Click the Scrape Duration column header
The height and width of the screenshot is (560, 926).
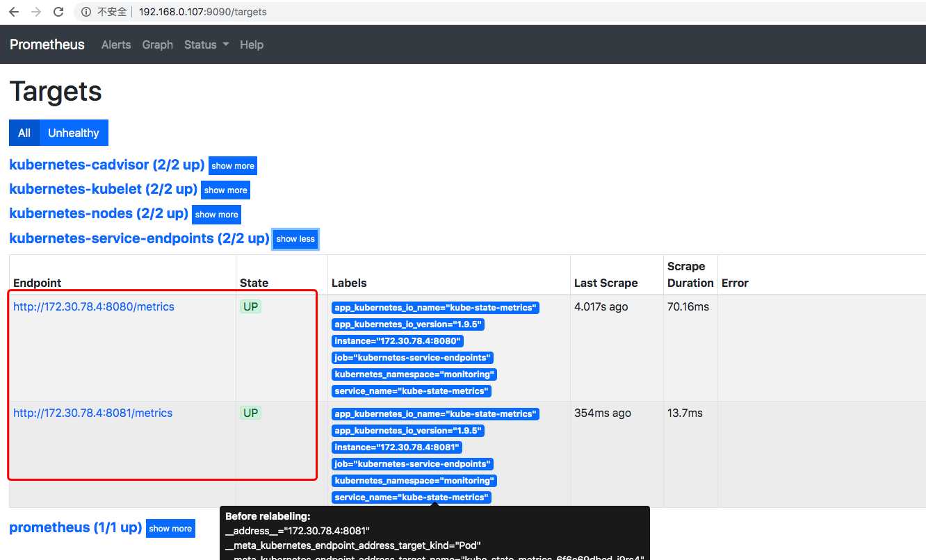point(690,274)
